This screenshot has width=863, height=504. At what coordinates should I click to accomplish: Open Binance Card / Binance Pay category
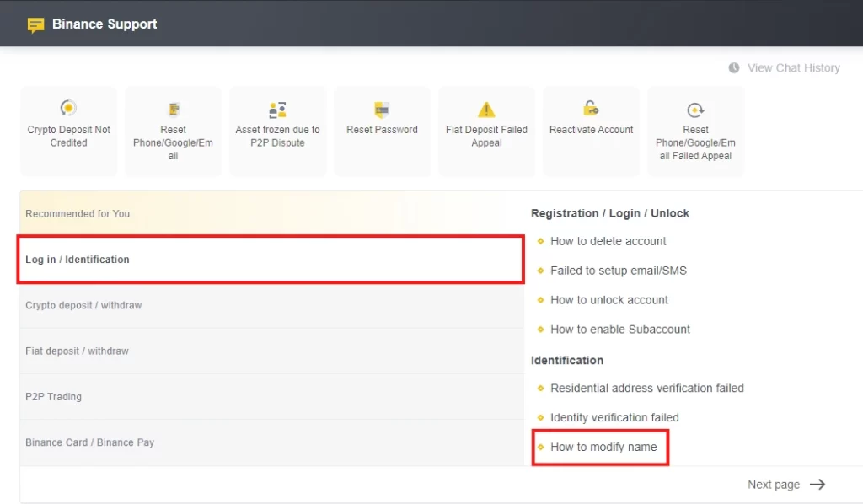pos(272,442)
